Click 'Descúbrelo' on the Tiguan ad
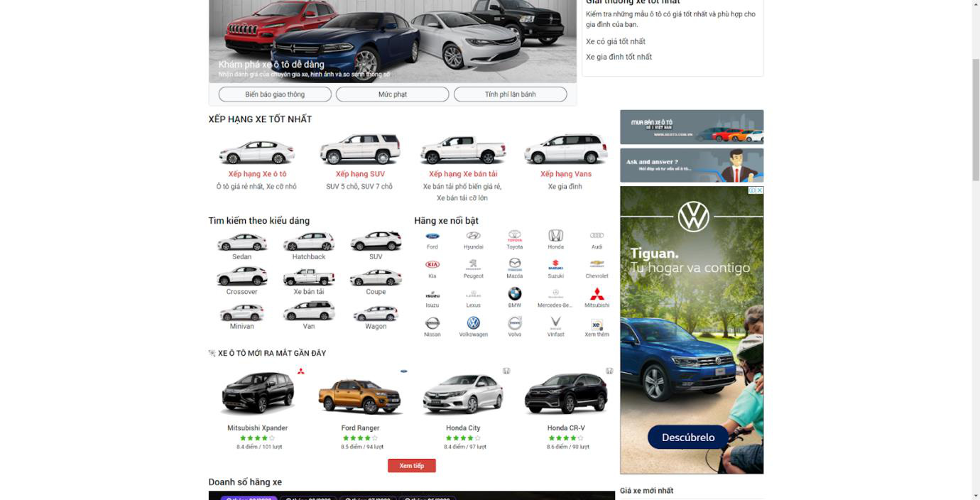 point(688,437)
